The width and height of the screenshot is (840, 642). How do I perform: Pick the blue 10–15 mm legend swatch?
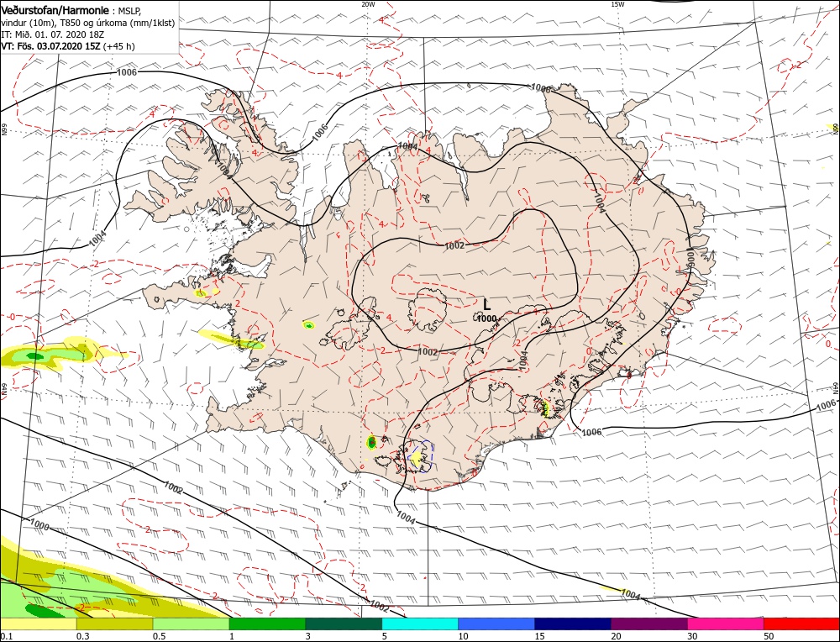click(x=496, y=624)
